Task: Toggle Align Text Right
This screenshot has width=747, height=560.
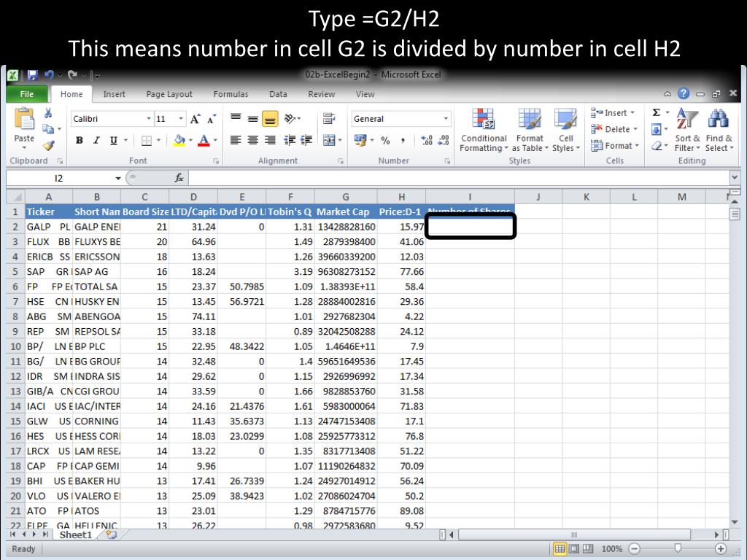Action: [270, 140]
